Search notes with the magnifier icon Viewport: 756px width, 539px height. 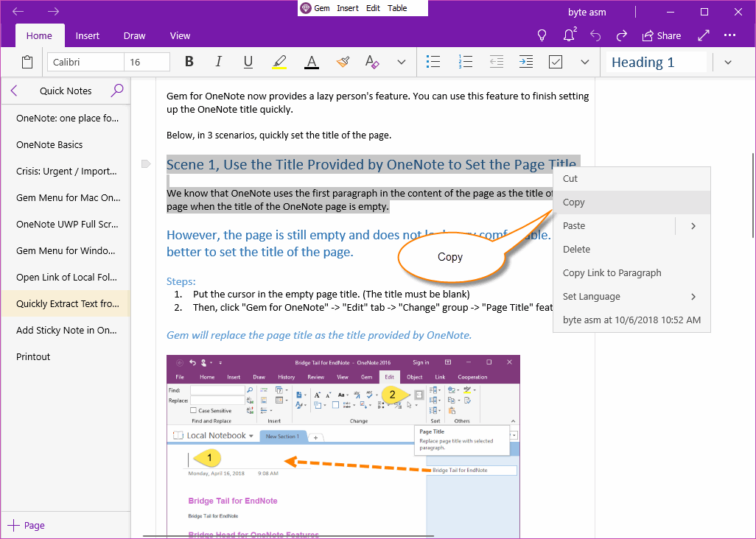point(116,90)
